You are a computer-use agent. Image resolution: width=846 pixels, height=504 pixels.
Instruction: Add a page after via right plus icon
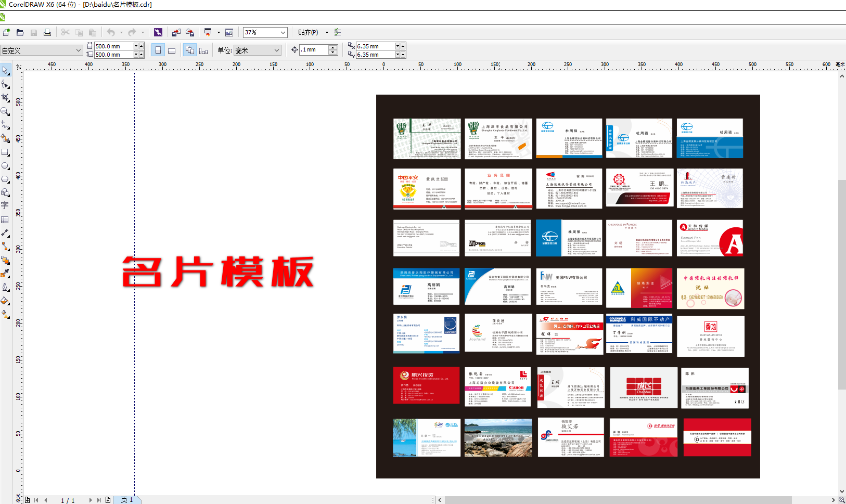108,500
